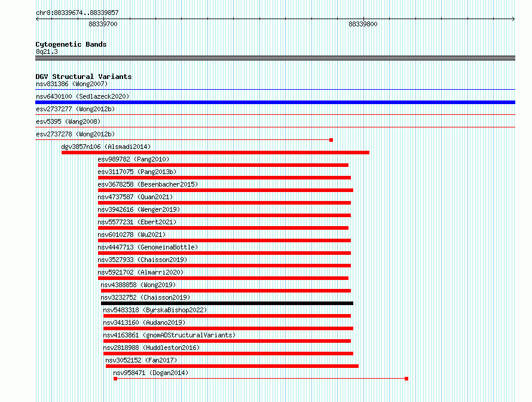
Task: Click the nsv5577231 (Ebert2021) label
Action: coord(137,222)
